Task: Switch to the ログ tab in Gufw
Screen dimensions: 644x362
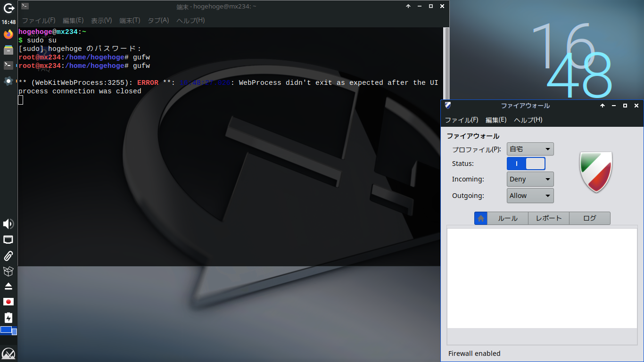Action: (x=590, y=218)
